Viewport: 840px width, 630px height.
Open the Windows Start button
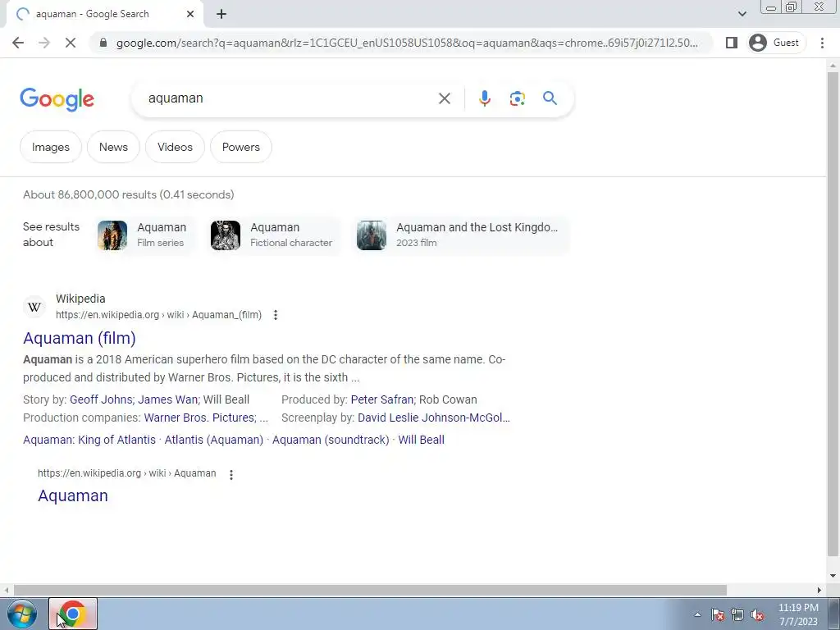[x=21, y=614]
